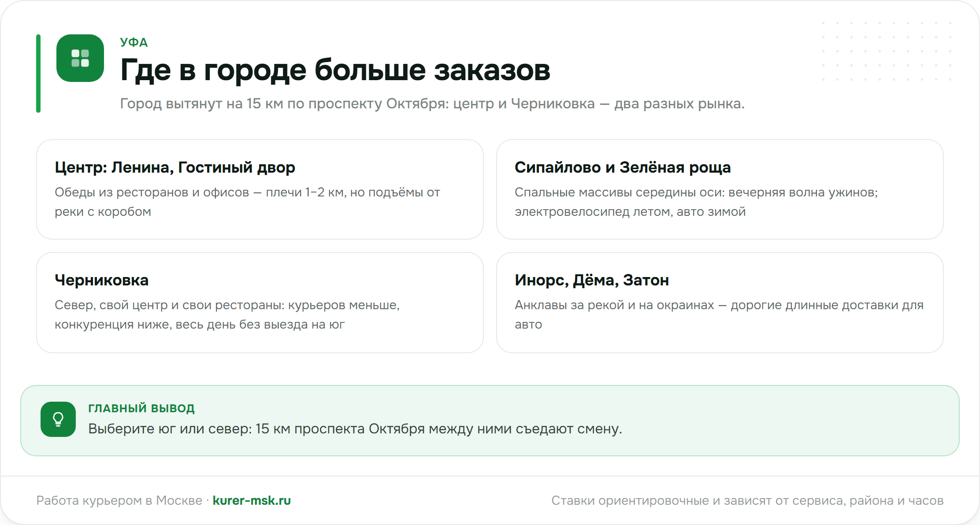The height and width of the screenshot is (525, 980).
Task: Click the footer text Работа курьером в Москве
Action: pyautogui.click(x=119, y=500)
